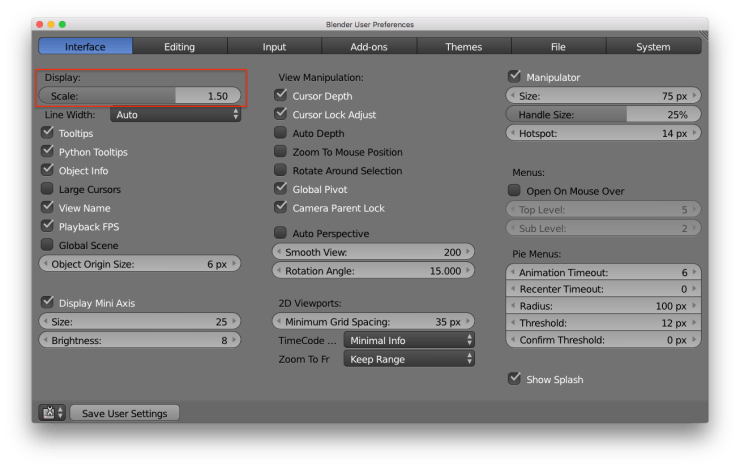Screen dimensions: 740x468
Task: Toggle the View Name checkbox
Action: (x=47, y=207)
